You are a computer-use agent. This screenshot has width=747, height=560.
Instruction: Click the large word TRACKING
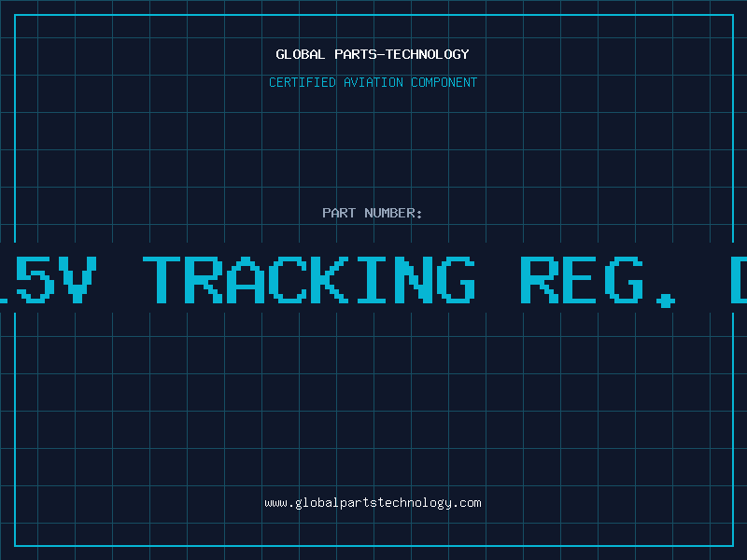(309, 279)
